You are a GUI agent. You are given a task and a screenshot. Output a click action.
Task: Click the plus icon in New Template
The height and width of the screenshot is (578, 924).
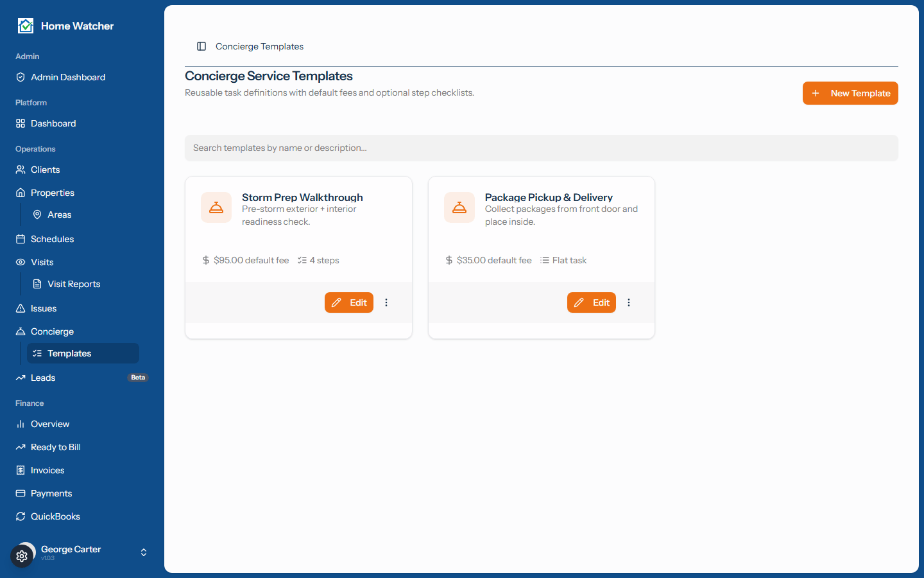pyautogui.click(x=816, y=93)
